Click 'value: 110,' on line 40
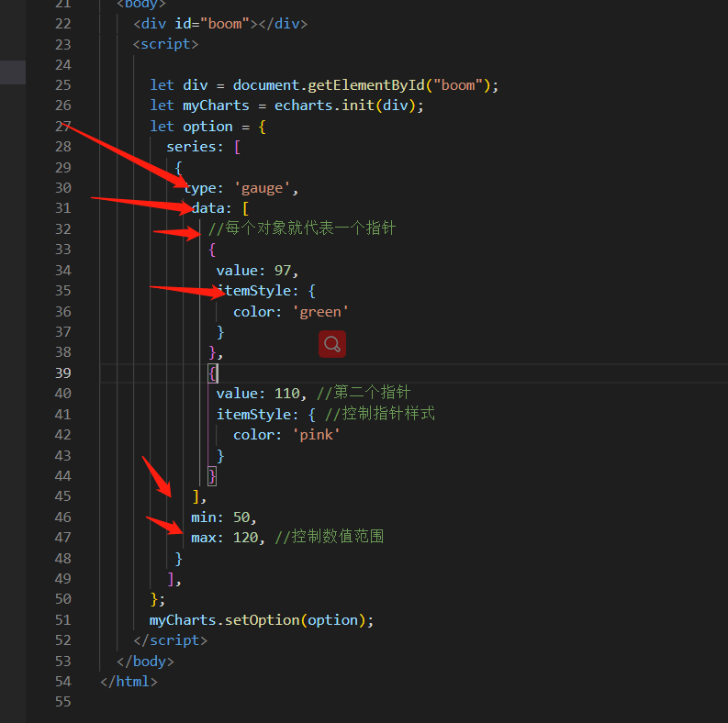728x723 pixels. tap(262, 394)
